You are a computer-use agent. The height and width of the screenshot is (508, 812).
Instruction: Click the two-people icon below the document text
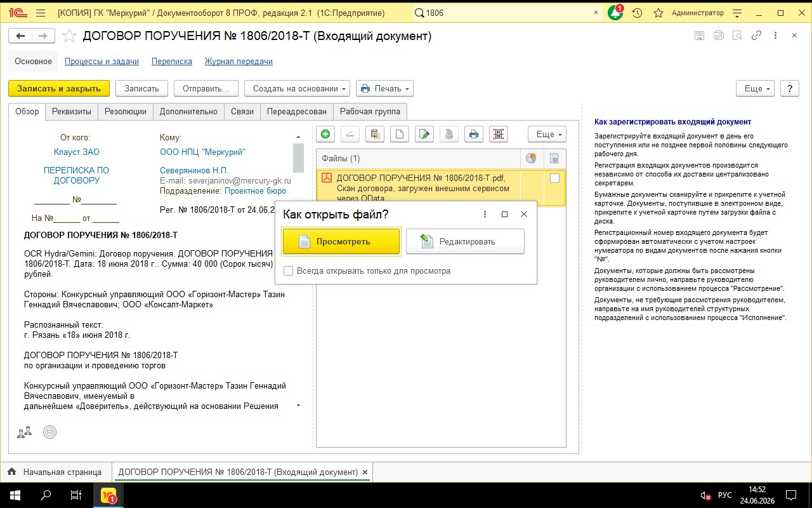[x=25, y=432]
